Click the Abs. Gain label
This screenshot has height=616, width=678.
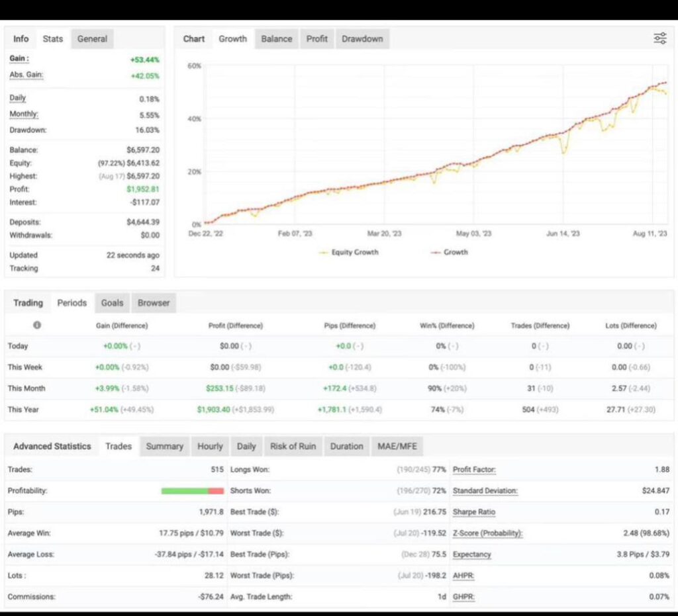coord(26,75)
